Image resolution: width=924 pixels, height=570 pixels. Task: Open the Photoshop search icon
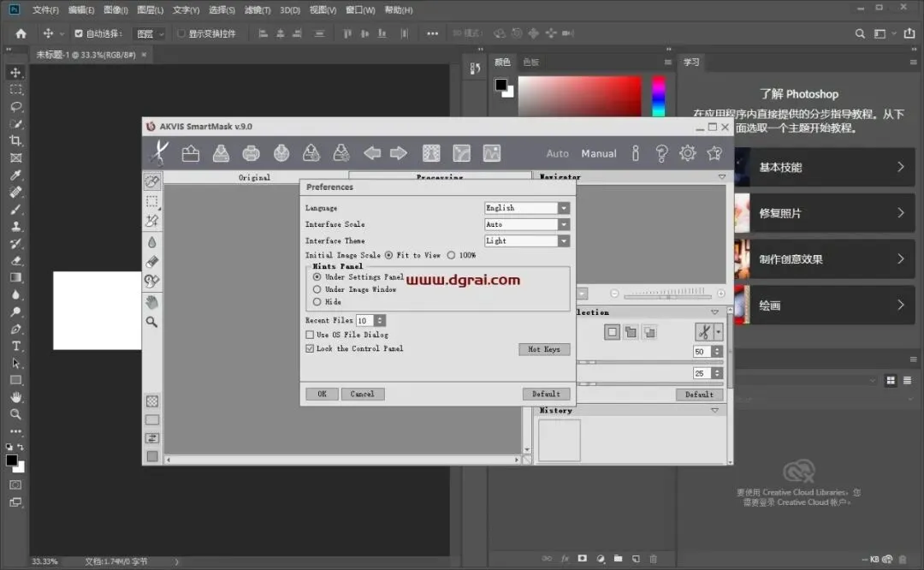(x=861, y=33)
